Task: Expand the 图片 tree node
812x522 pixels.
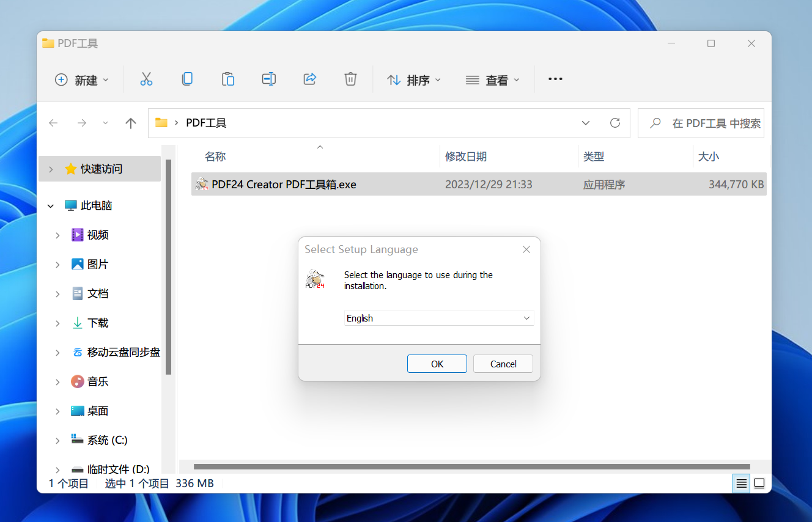Action: tap(57, 265)
